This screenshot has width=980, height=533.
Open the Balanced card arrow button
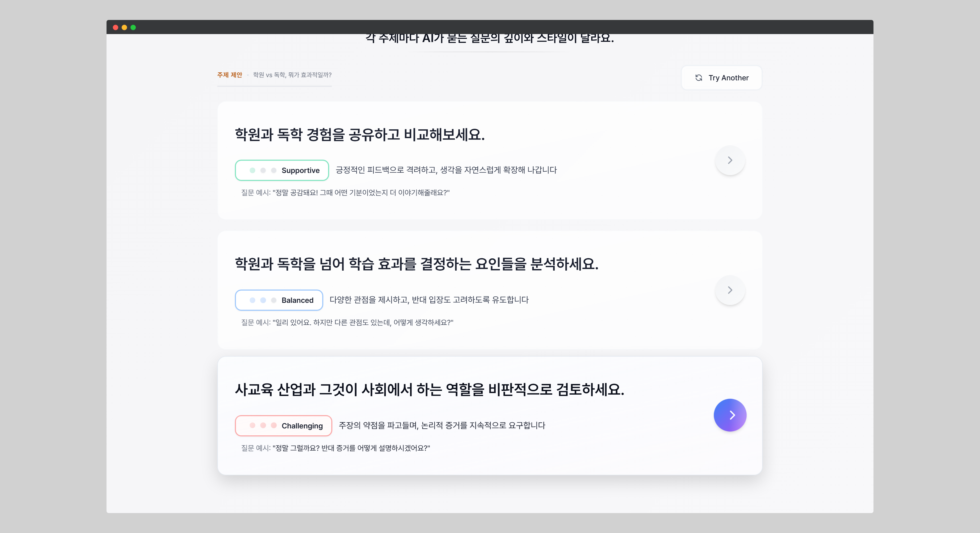click(x=730, y=290)
